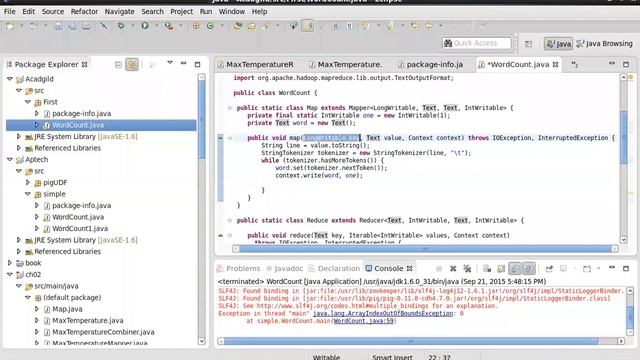Open the WordCount.java:59 stack trace link
Viewport: 640px width, 360px height.
[x=364, y=321]
